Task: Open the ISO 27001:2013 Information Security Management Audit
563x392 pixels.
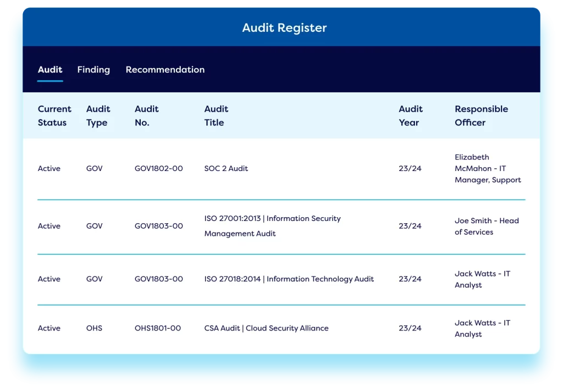Action: (271, 226)
